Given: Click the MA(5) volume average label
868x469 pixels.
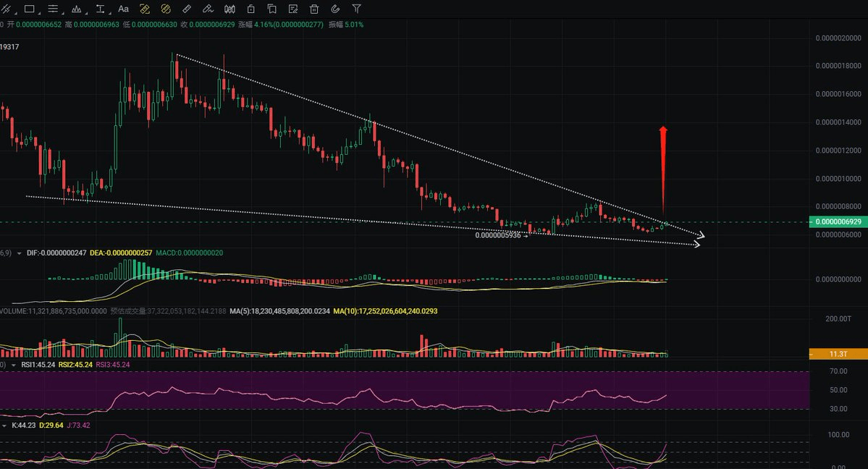Looking at the screenshot, I should 279,311.
